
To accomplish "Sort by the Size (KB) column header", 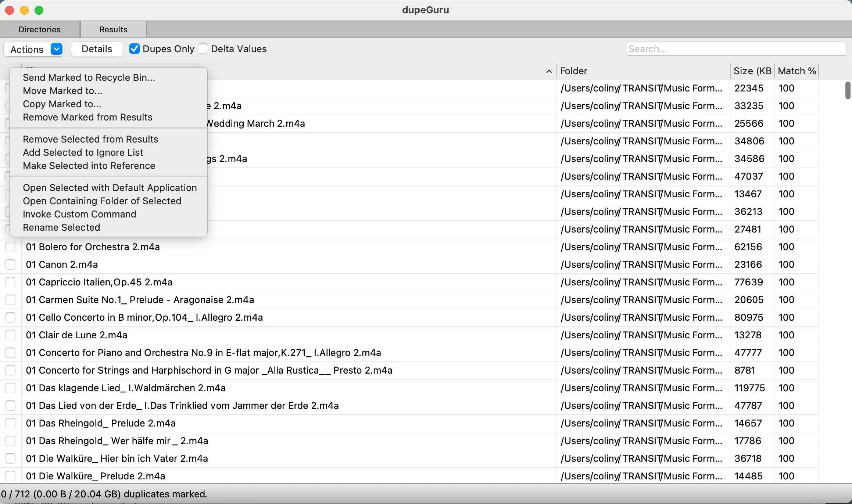I will click(x=752, y=71).
